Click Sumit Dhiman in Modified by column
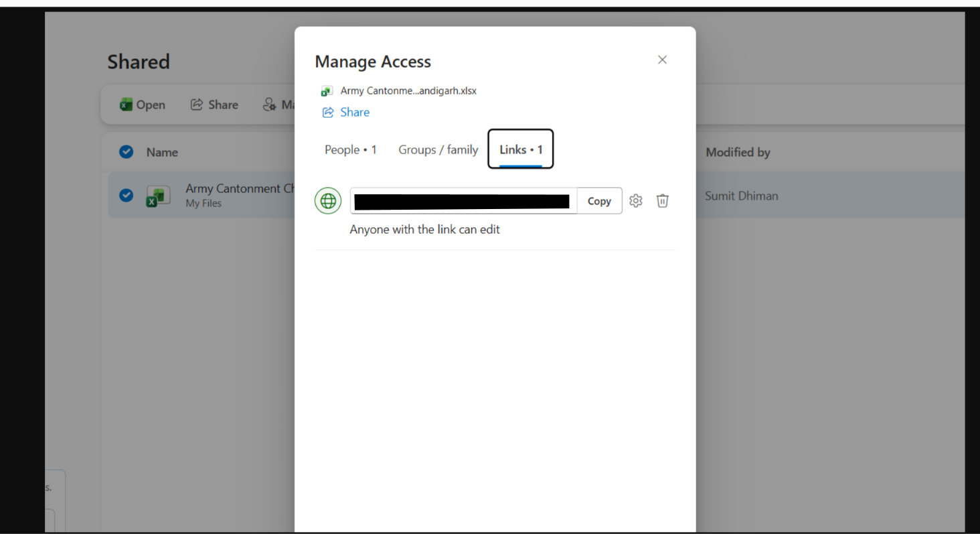The width and height of the screenshot is (980, 534). pos(741,196)
